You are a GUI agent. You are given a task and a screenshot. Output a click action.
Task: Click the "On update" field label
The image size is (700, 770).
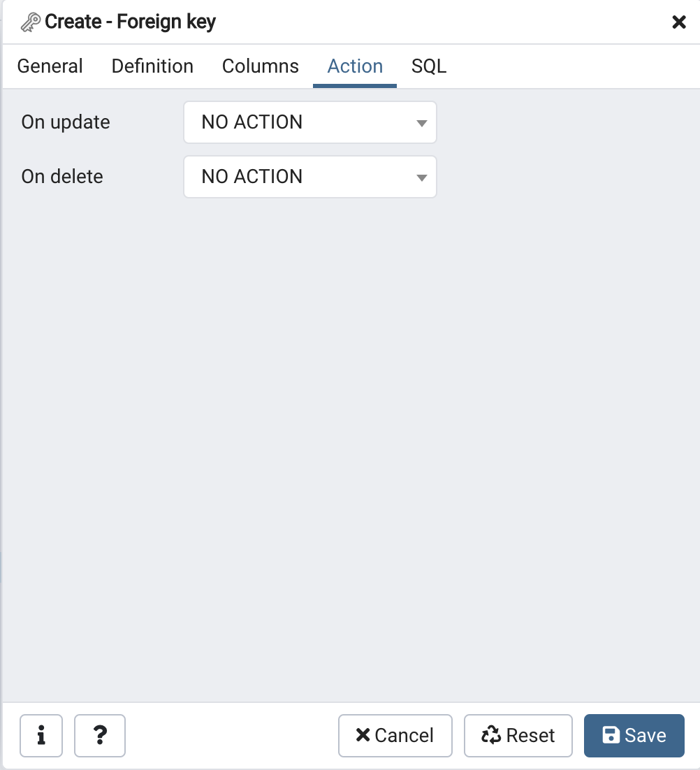[x=66, y=122]
